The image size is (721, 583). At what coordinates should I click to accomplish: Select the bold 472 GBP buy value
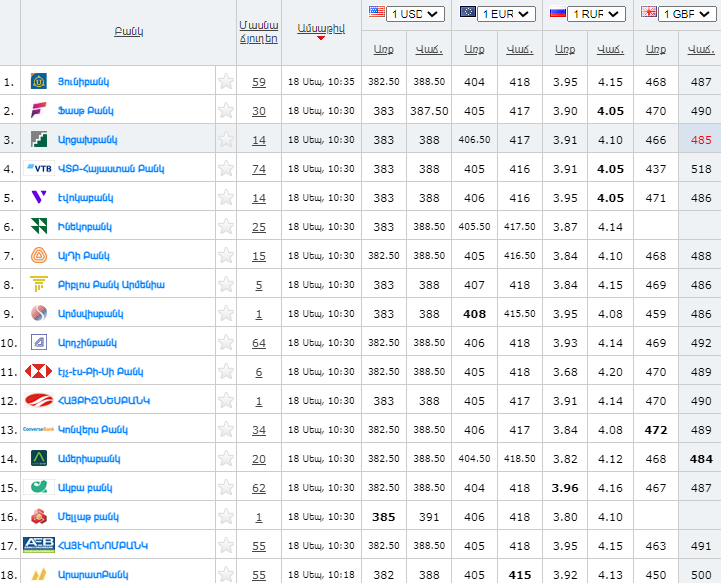[x=656, y=430]
